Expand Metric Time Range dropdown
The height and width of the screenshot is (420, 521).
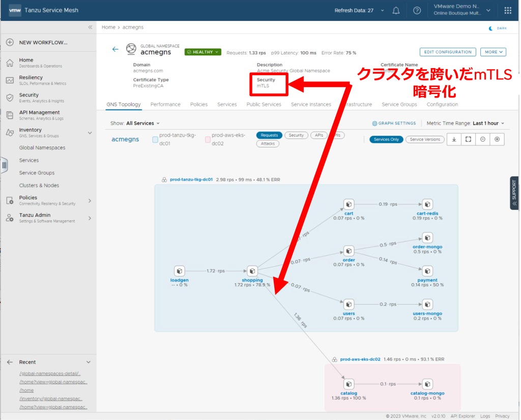[488, 123]
